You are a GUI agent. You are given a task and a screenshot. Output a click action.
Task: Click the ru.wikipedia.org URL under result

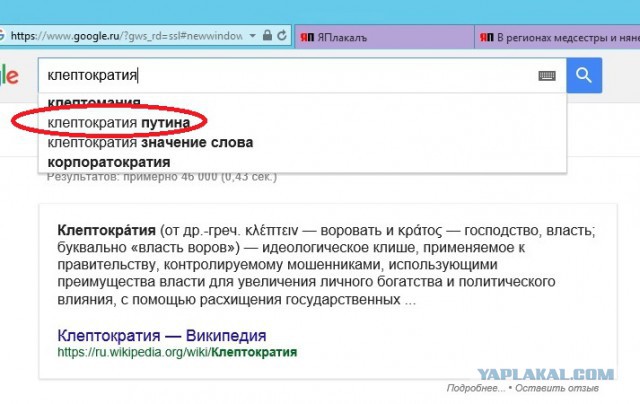click(177, 352)
